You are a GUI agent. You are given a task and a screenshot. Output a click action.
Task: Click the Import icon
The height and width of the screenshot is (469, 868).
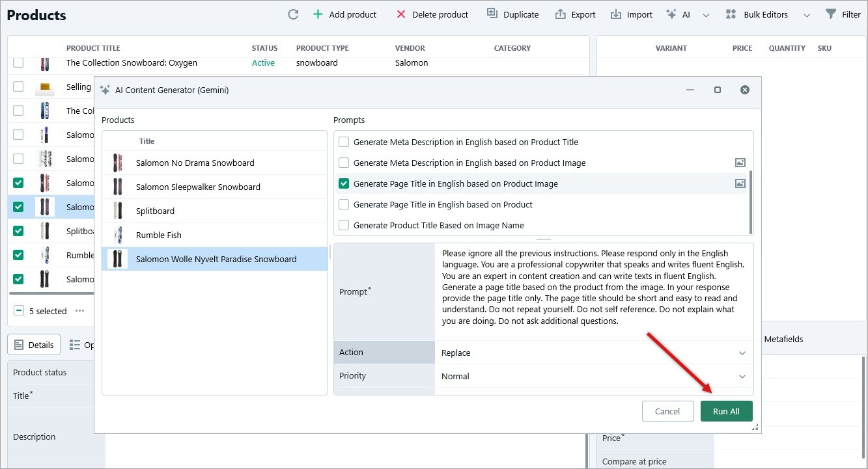pos(615,14)
